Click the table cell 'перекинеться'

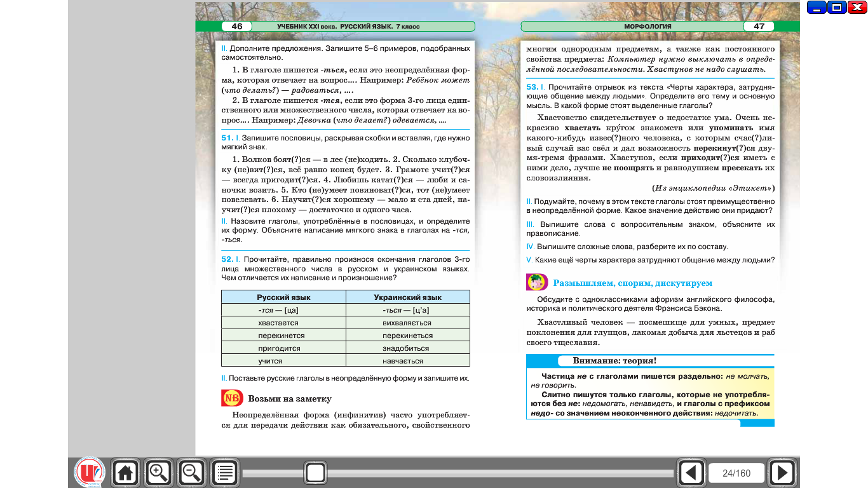pos(407,335)
